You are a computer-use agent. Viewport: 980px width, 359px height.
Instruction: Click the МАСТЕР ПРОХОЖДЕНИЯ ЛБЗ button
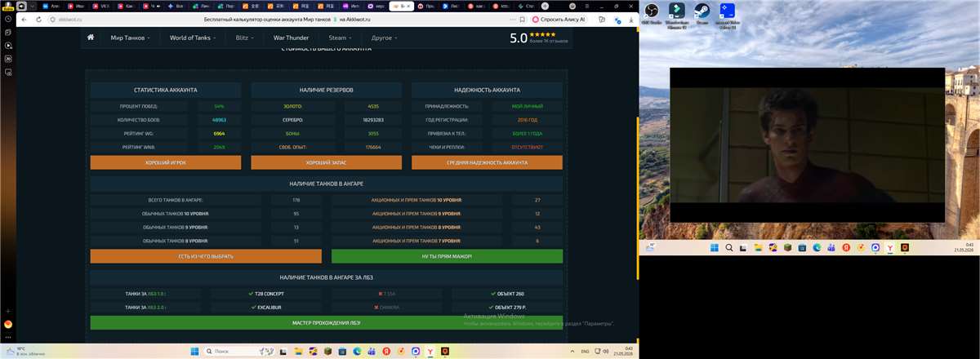point(326,322)
